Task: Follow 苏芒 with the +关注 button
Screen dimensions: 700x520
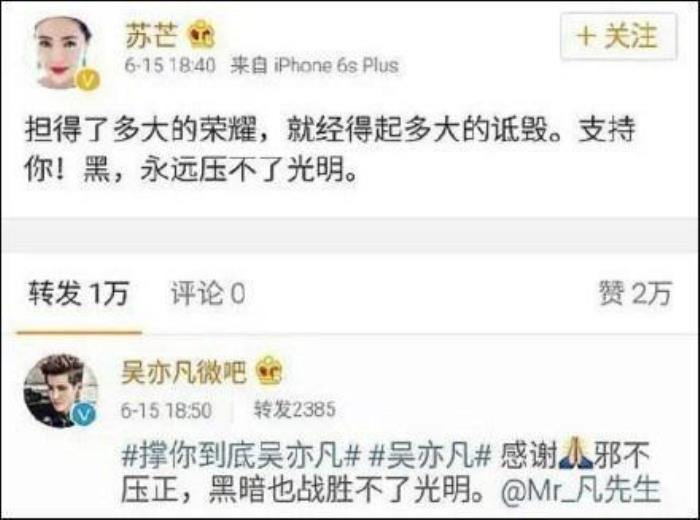Action: click(x=619, y=37)
